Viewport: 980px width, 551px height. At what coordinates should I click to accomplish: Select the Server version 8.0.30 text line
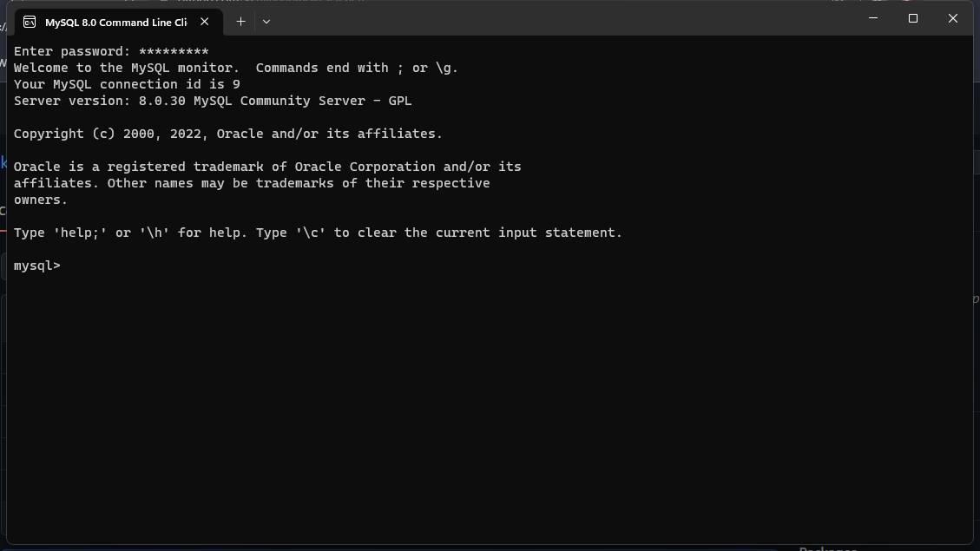click(212, 100)
